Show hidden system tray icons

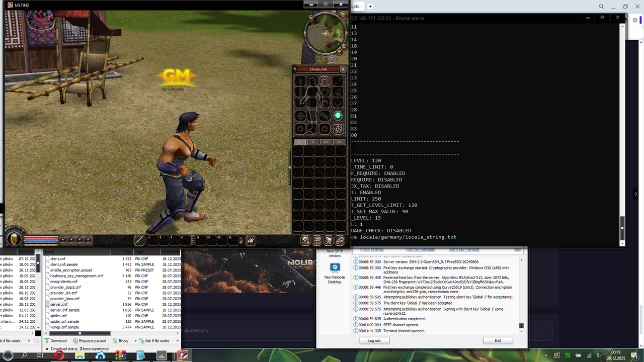(x=546, y=355)
